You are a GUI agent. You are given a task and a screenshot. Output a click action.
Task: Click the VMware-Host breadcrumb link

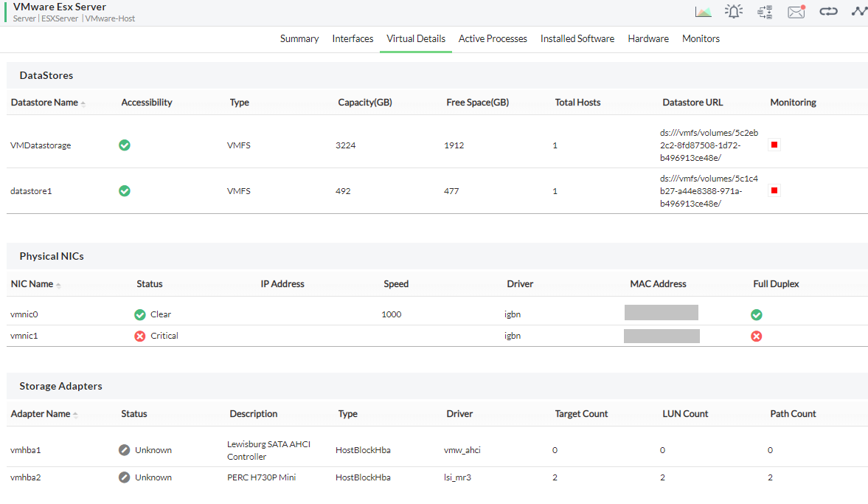[110, 18]
